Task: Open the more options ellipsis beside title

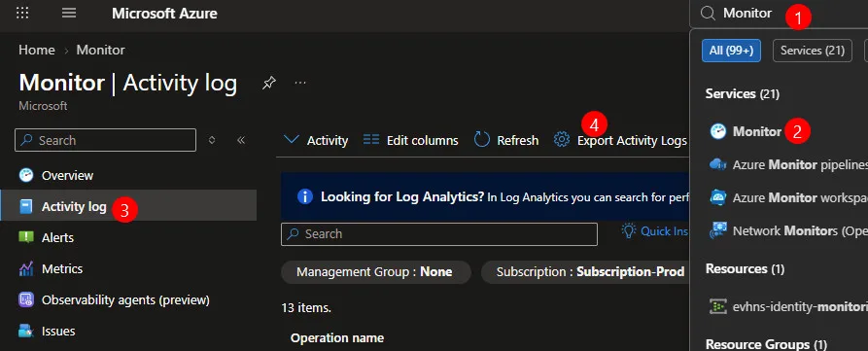Action: point(300,83)
